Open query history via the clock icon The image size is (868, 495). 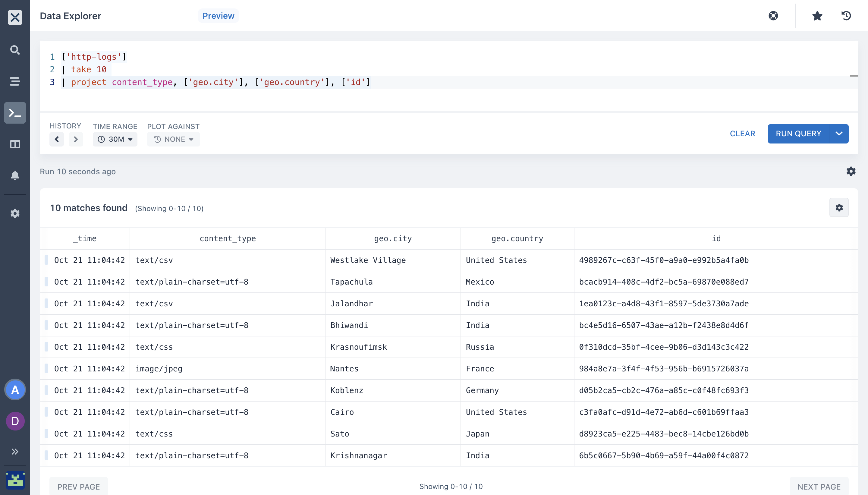click(846, 16)
